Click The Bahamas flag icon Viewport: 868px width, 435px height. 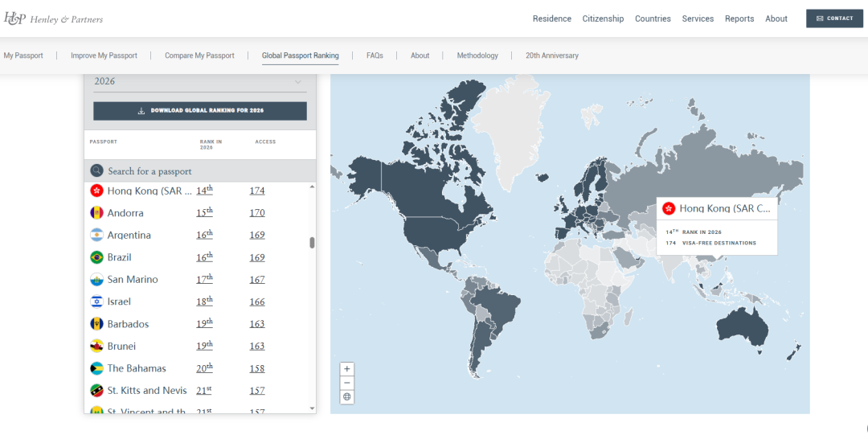(97, 368)
